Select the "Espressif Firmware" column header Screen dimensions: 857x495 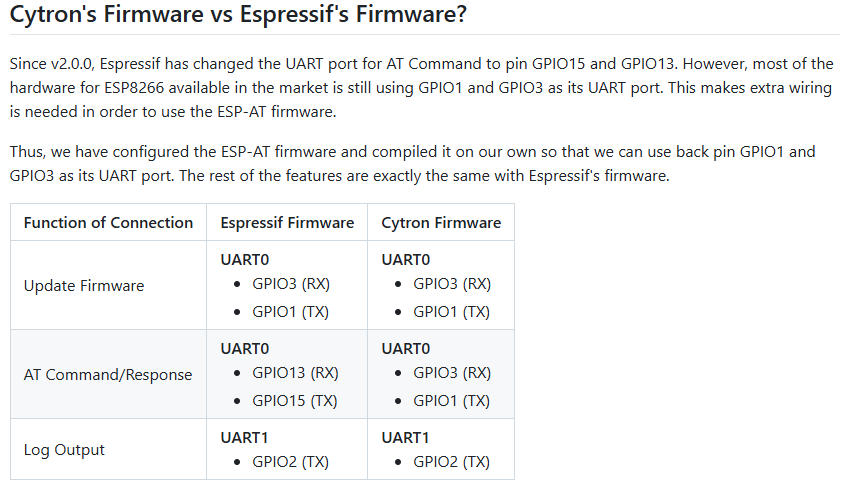[x=287, y=223]
